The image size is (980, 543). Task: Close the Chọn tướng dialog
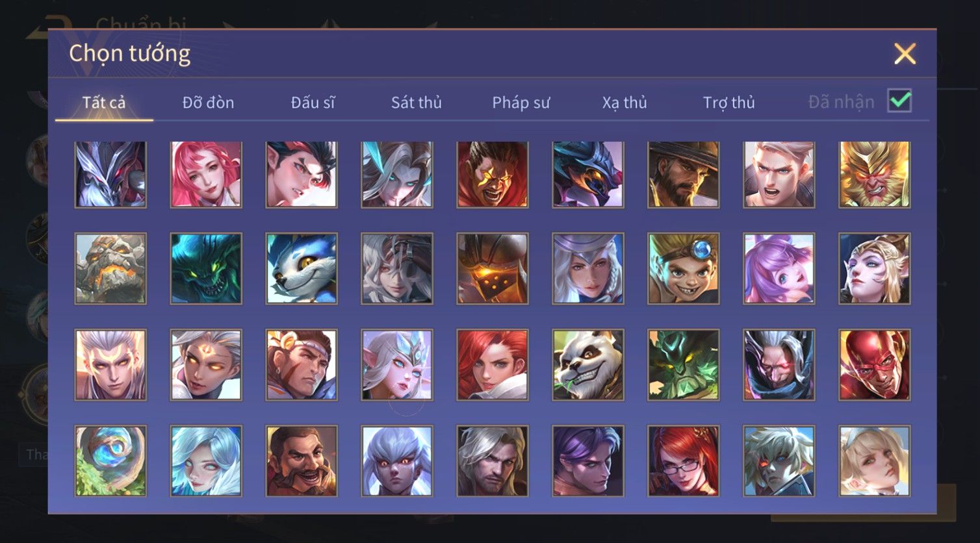(x=905, y=54)
